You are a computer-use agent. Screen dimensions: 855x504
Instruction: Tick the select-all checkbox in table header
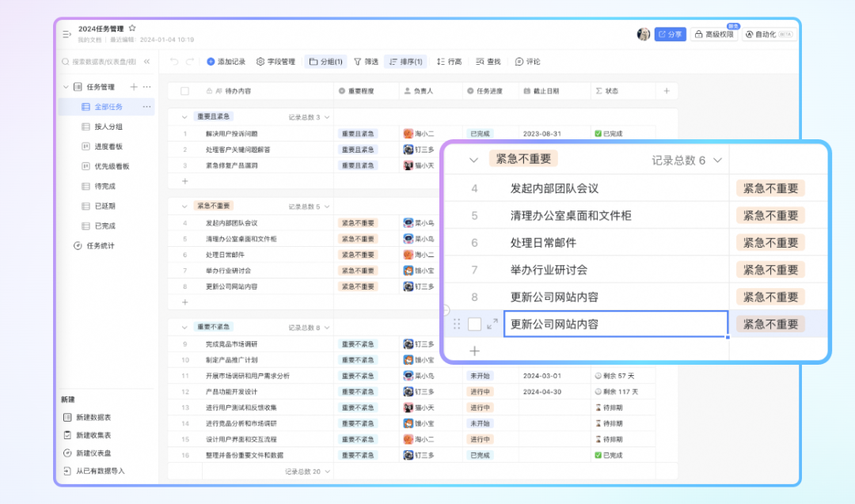[184, 91]
